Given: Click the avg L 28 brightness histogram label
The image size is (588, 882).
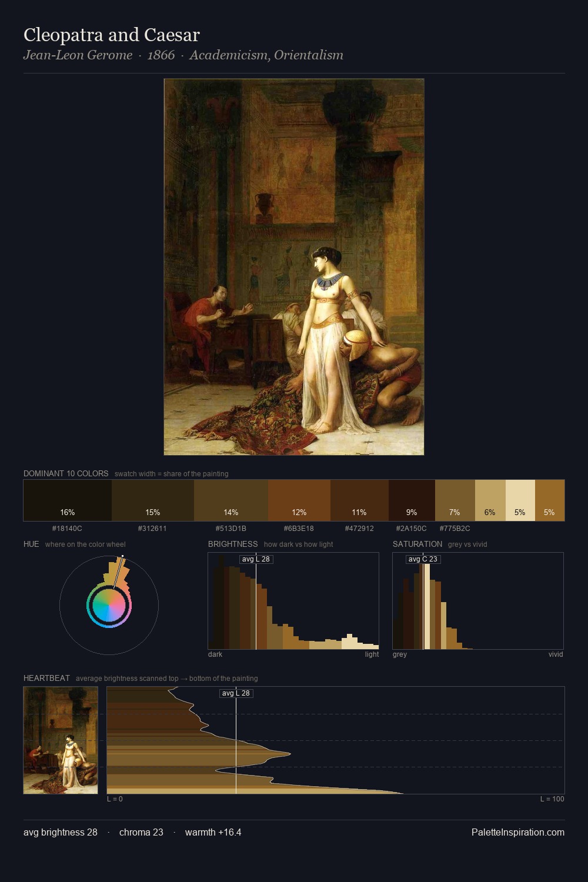Looking at the screenshot, I should pos(256,559).
